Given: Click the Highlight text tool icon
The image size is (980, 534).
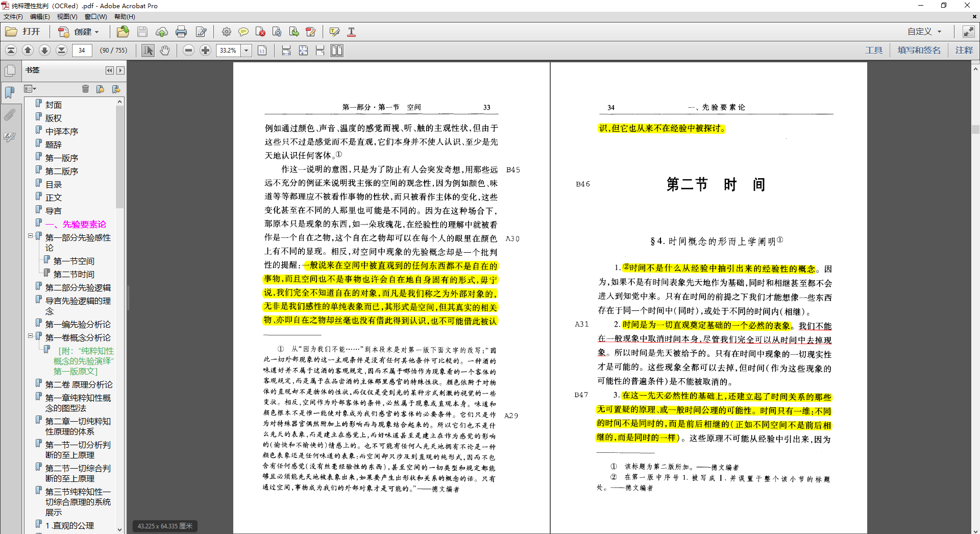Looking at the screenshot, I should click(334, 32).
